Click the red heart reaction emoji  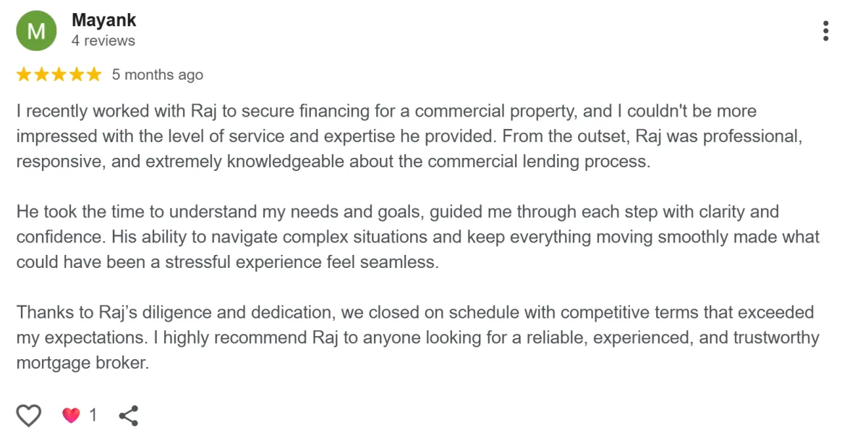[x=70, y=415]
